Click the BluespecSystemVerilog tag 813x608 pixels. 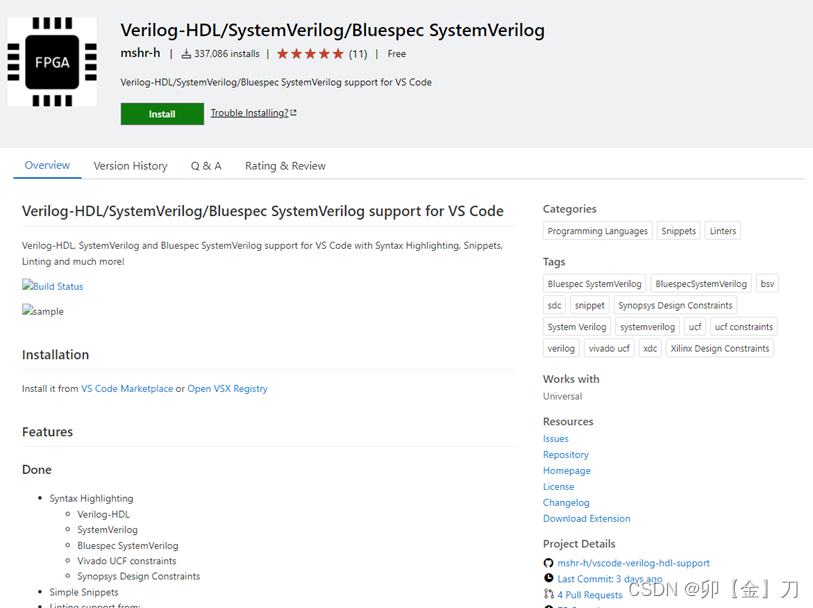[701, 284]
